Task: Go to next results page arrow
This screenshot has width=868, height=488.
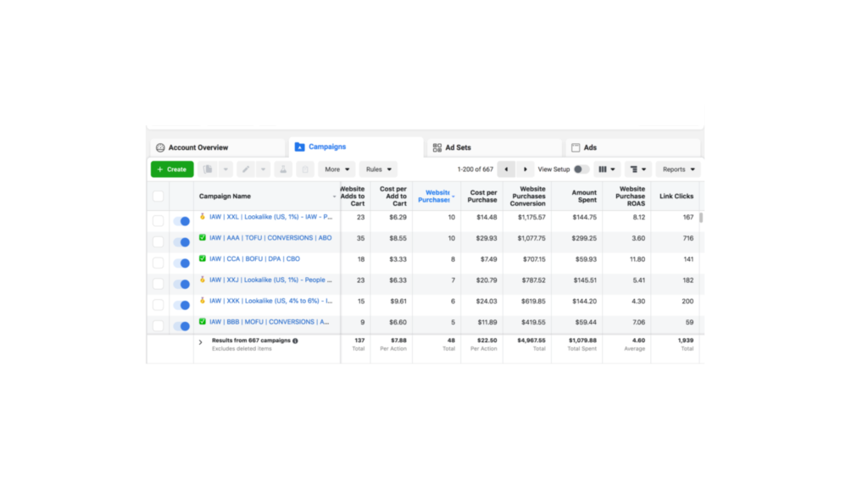Action: (x=526, y=169)
